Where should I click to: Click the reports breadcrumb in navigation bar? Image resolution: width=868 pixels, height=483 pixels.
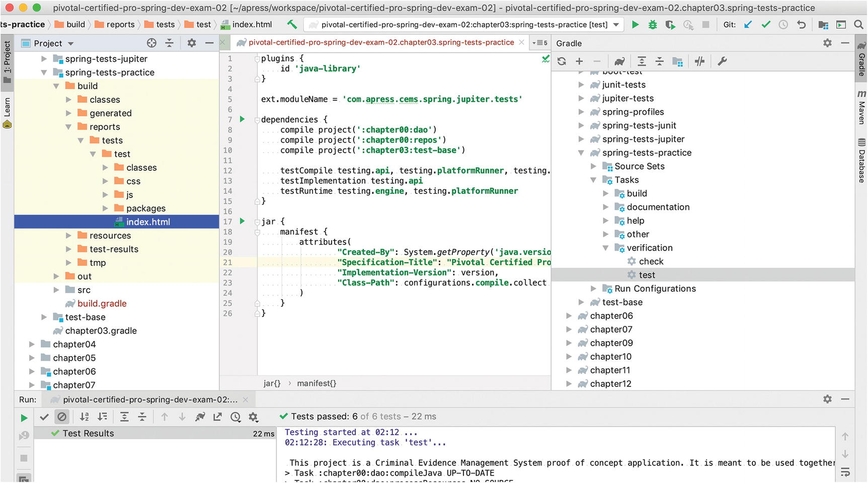click(115, 24)
